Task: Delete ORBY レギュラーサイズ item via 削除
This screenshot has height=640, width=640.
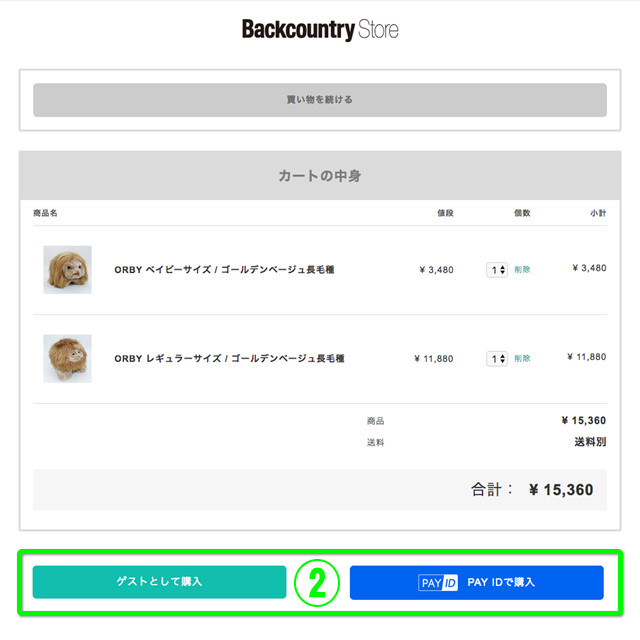Action: pos(522,358)
